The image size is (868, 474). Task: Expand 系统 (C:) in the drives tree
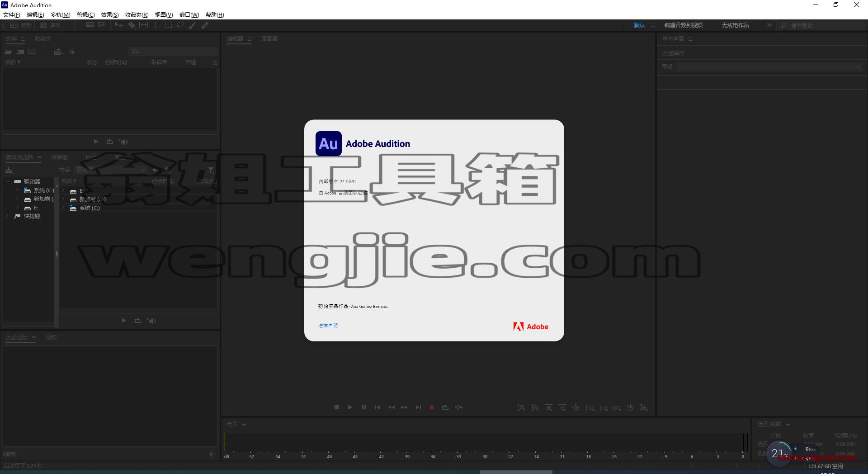[x=18, y=190]
